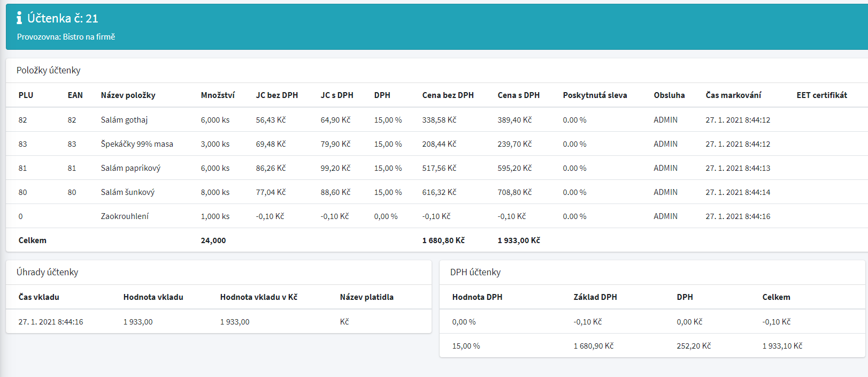Click the VAT amount 252,20 Kč
868x377 pixels.
(x=694, y=346)
